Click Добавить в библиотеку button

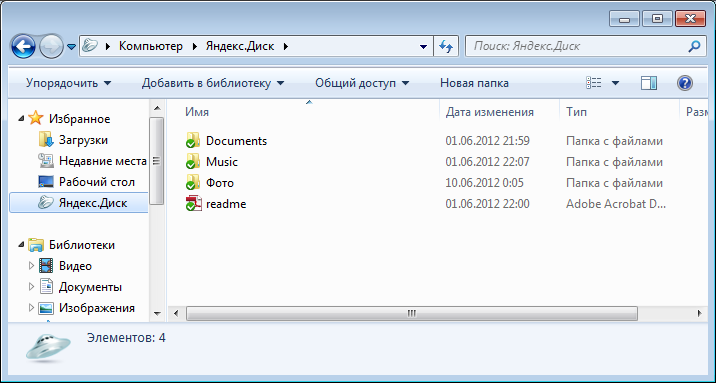coord(213,83)
